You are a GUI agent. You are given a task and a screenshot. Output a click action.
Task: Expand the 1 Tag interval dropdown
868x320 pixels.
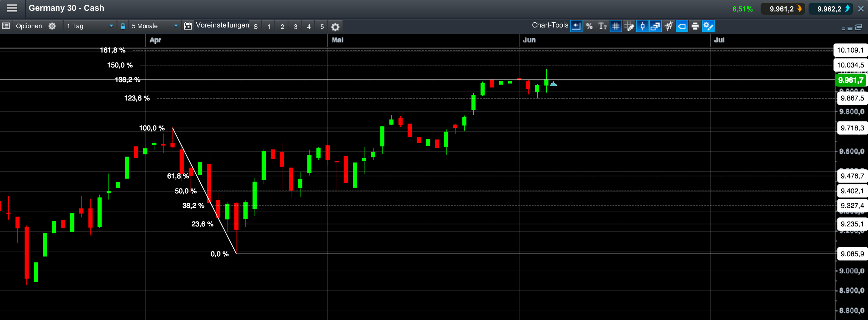click(x=90, y=26)
